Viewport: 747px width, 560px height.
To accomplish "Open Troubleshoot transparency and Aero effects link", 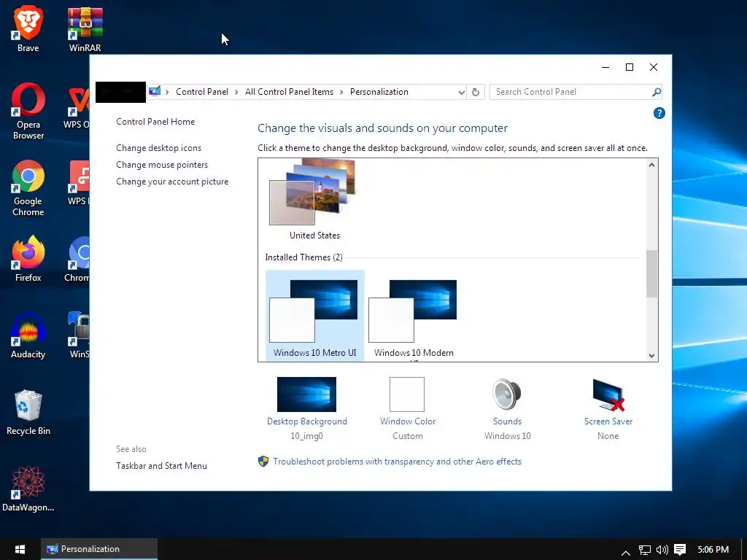I will pos(397,462).
